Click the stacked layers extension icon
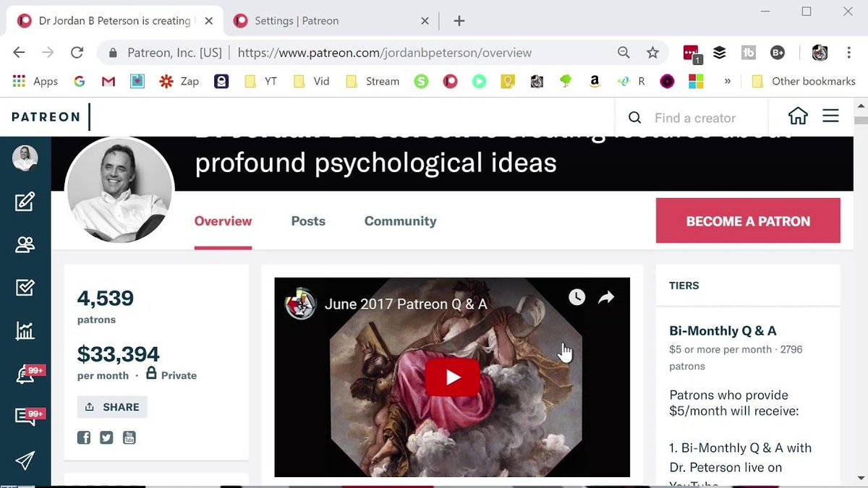 point(720,53)
